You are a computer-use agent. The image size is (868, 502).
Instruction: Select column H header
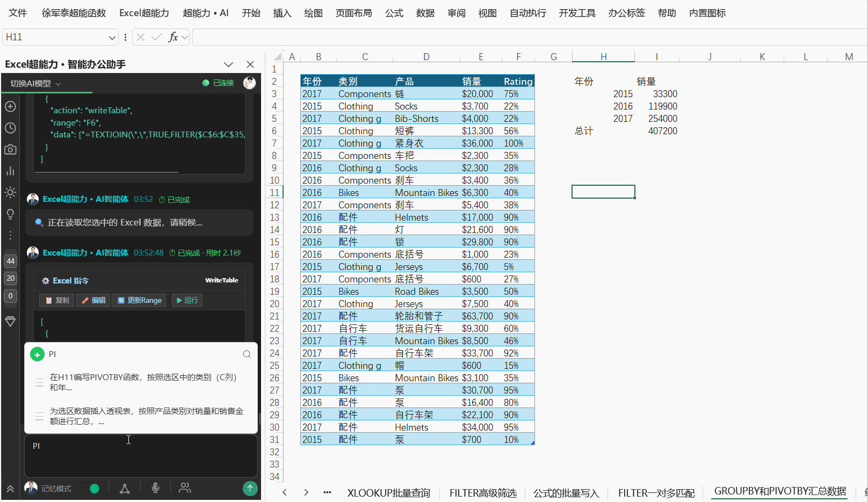[603, 56]
